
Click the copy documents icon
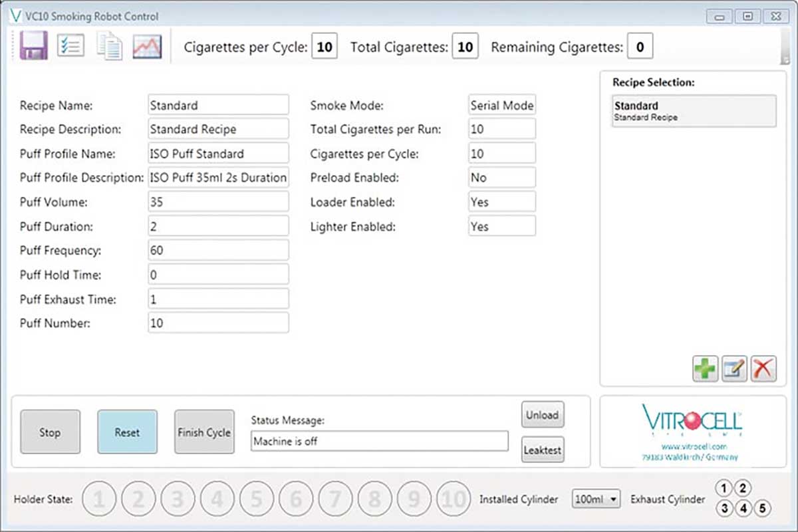tap(109, 47)
